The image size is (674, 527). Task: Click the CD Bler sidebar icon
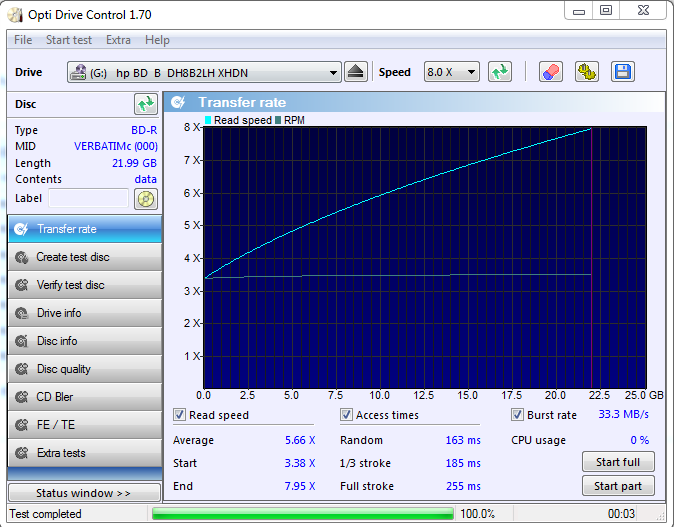pos(21,397)
